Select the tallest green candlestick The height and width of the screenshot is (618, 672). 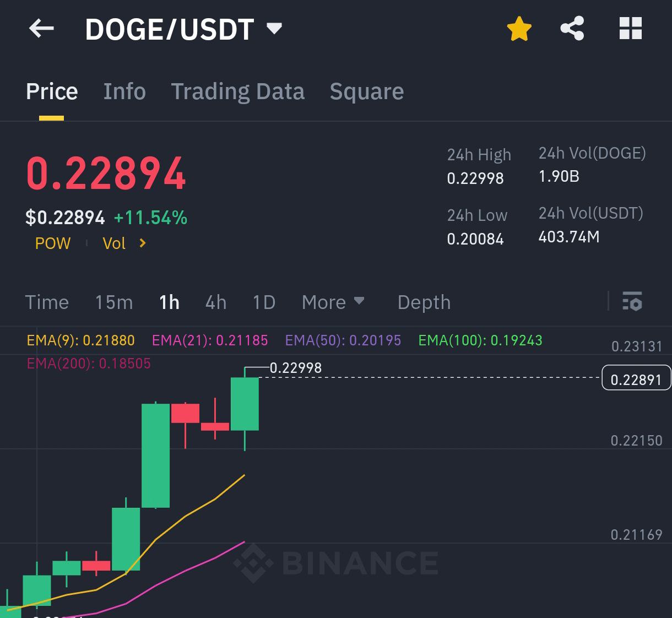[x=156, y=456]
